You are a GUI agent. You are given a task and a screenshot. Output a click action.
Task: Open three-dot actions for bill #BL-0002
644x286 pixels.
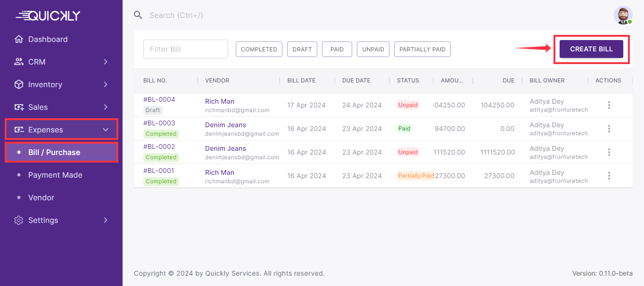click(x=609, y=152)
